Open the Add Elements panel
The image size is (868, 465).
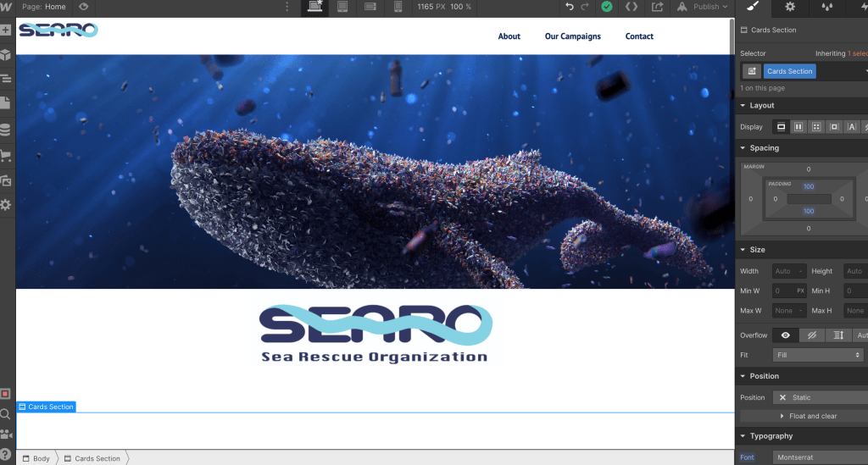(x=6, y=30)
